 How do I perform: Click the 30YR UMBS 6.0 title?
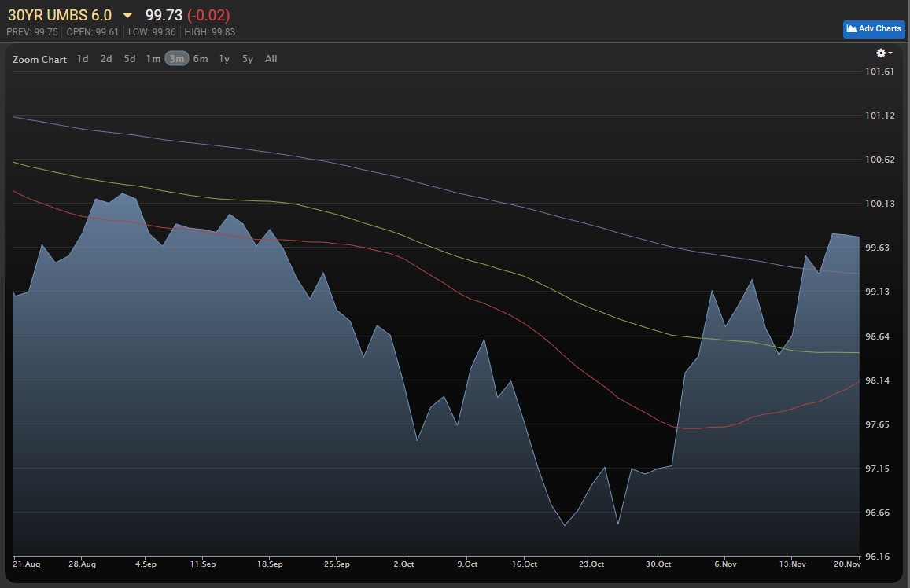pos(60,16)
